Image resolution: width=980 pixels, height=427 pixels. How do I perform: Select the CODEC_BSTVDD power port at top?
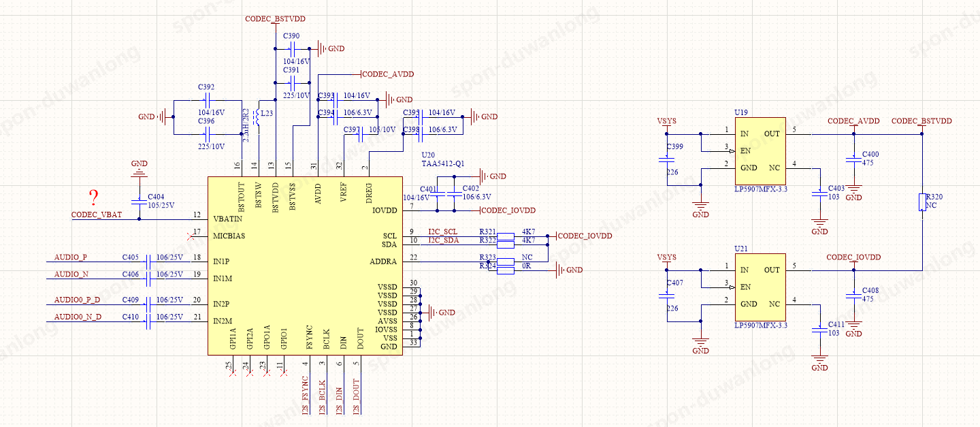click(274, 19)
